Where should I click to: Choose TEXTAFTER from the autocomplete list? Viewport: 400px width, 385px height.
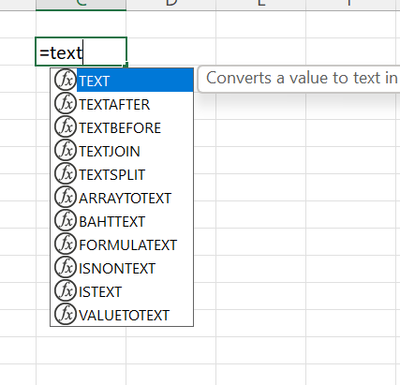[x=122, y=104]
